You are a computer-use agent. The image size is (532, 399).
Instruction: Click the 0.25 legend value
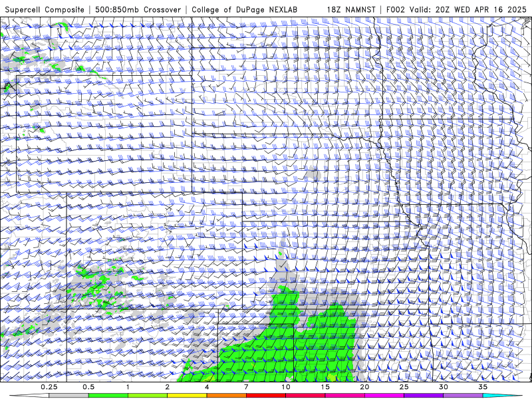(x=49, y=387)
